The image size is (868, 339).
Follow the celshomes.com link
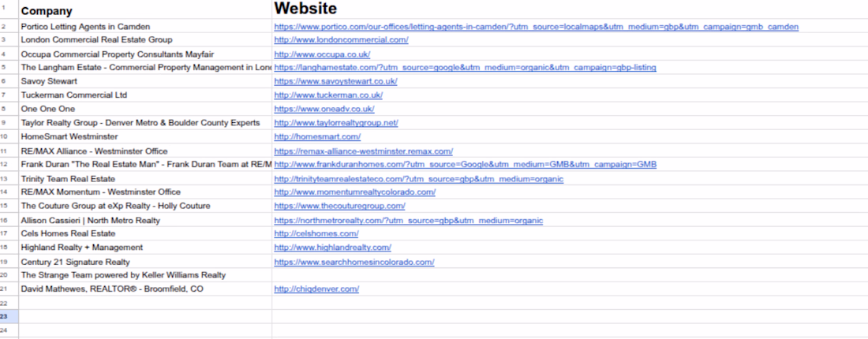click(x=316, y=233)
